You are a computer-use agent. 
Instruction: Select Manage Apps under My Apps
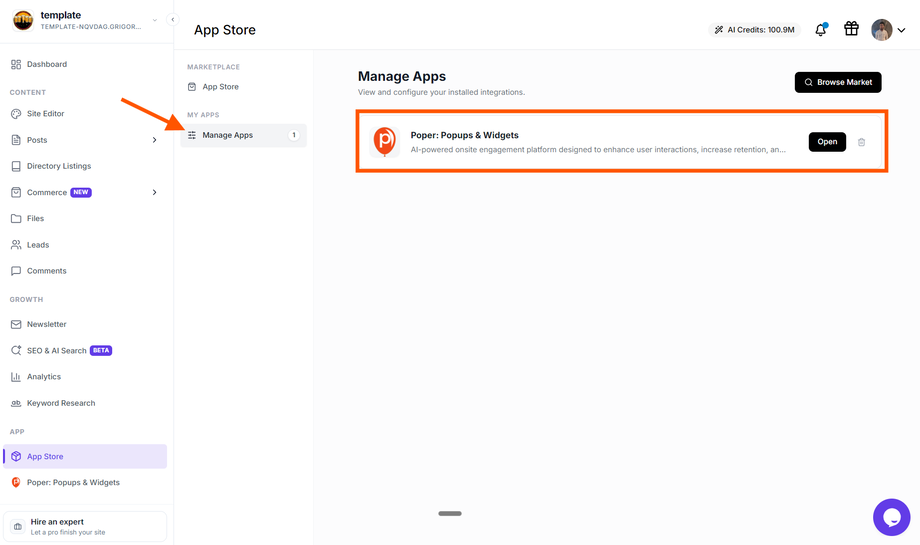click(243, 135)
